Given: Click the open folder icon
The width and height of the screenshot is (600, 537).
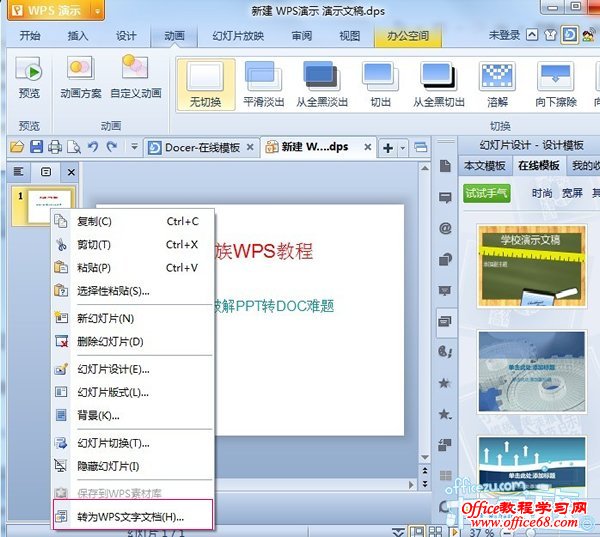Looking at the screenshot, I should [17, 147].
